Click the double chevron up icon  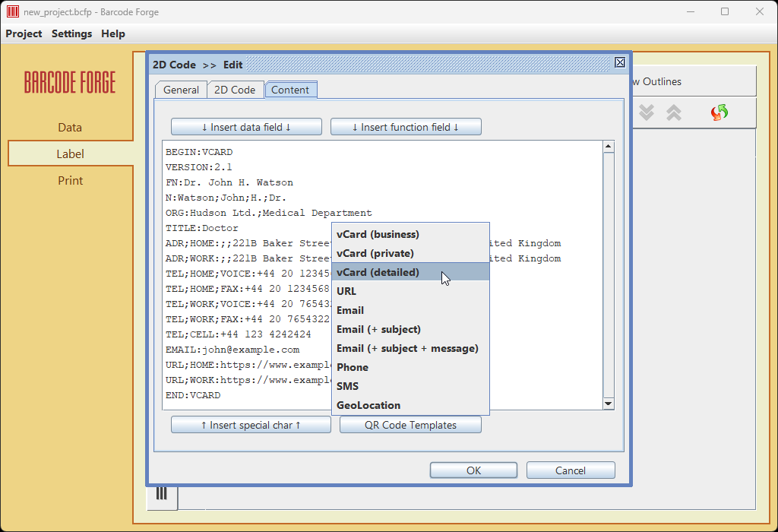coord(673,112)
